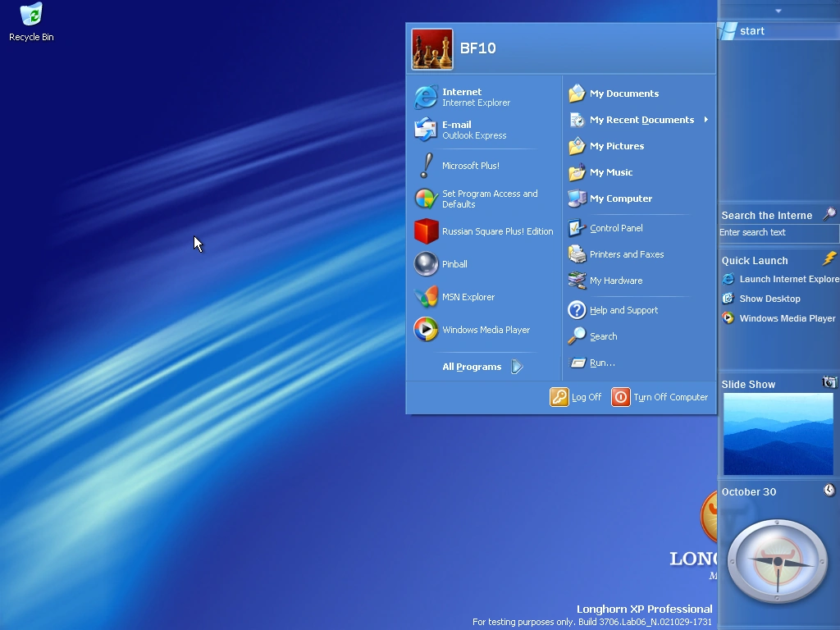The height and width of the screenshot is (630, 840).
Task: Open the Recycle Bin desktop icon
Action: pos(31,15)
